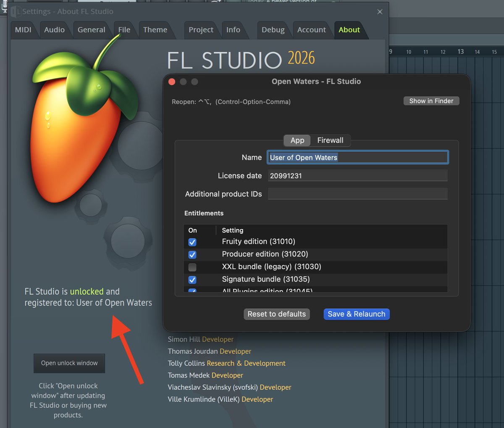Select the Producer edition (31020) row text
The height and width of the screenshot is (428, 504).
265,254
